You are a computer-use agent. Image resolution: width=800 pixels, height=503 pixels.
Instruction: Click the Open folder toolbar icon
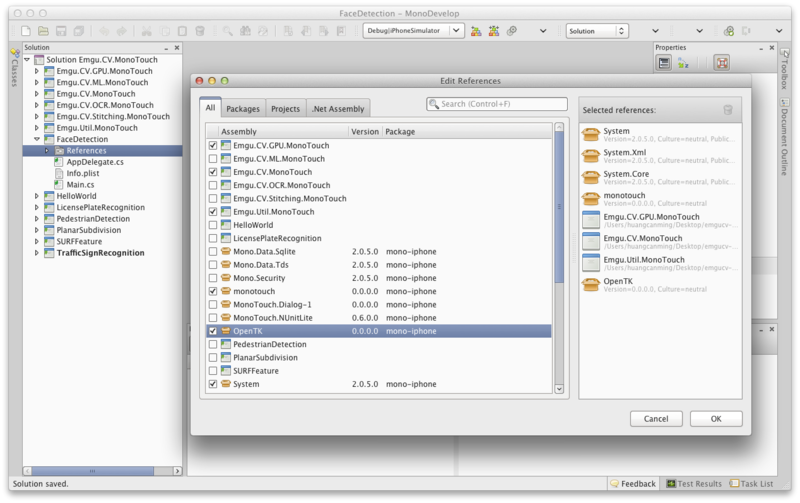pyautogui.click(x=43, y=31)
